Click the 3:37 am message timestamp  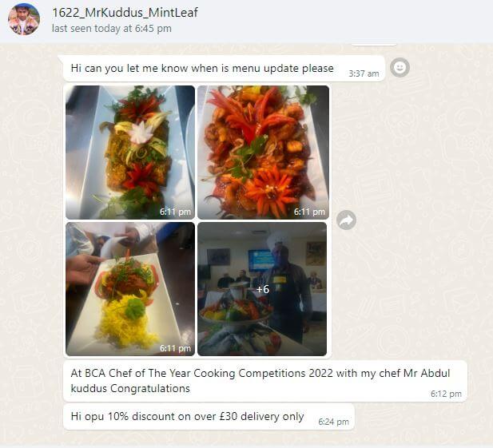pos(364,73)
